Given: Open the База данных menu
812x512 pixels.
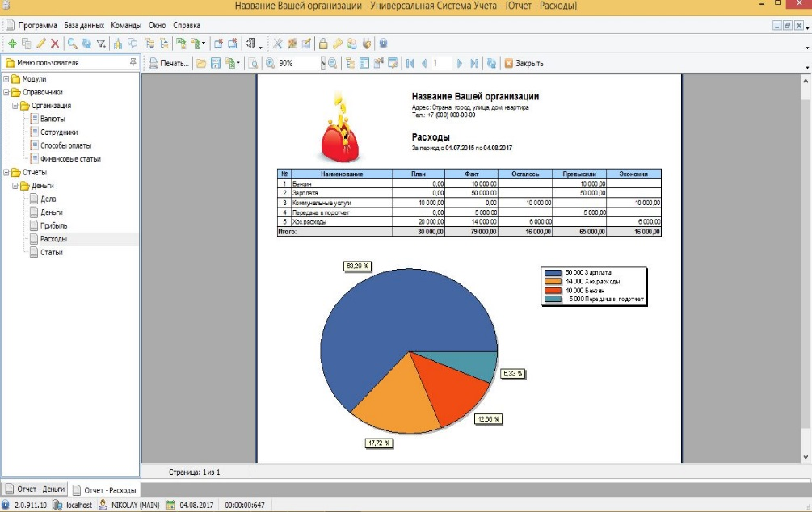Looking at the screenshot, I should point(84,25).
